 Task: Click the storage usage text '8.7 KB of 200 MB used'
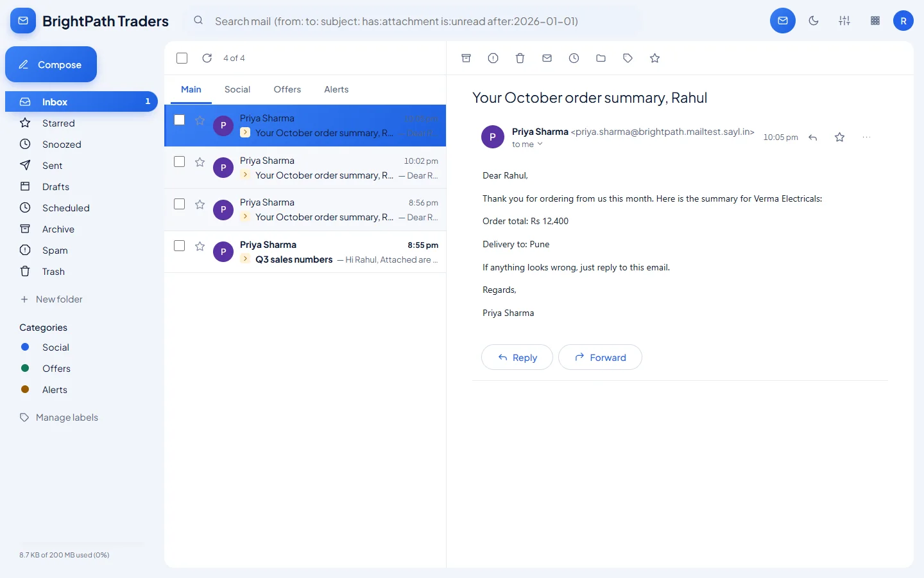click(64, 555)
